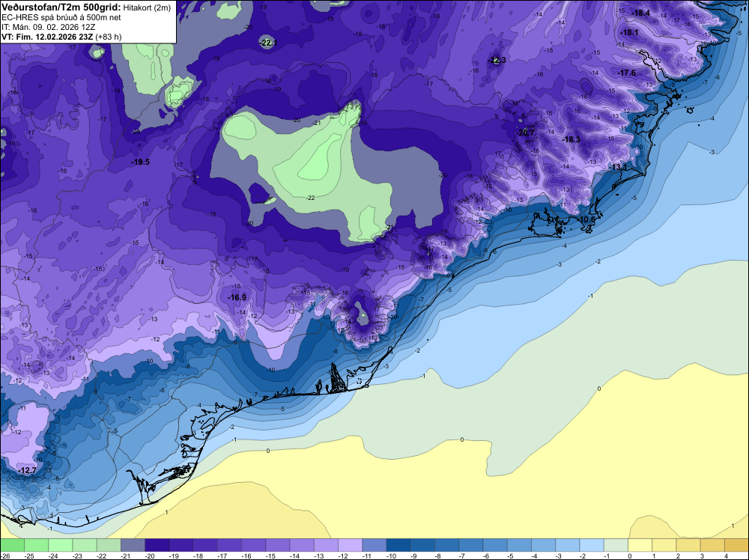The image size is (749, 560).
Task: Select the green legend swatch for -26
Action: click(12, 545)
